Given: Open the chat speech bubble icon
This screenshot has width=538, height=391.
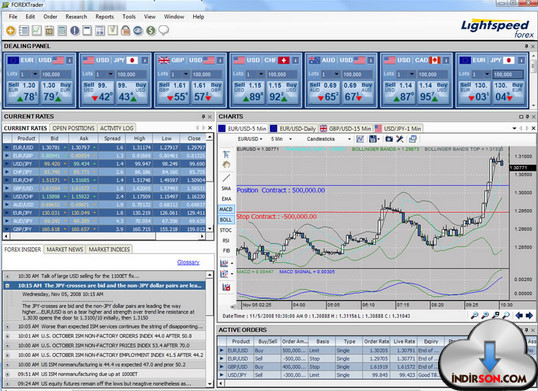Looking at the screenshot, I should (x=164, y=31).
